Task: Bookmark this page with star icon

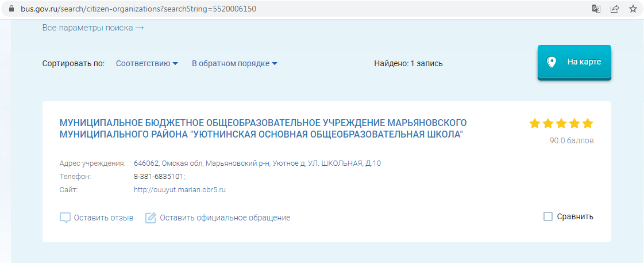Action: (x=633, y=9)
